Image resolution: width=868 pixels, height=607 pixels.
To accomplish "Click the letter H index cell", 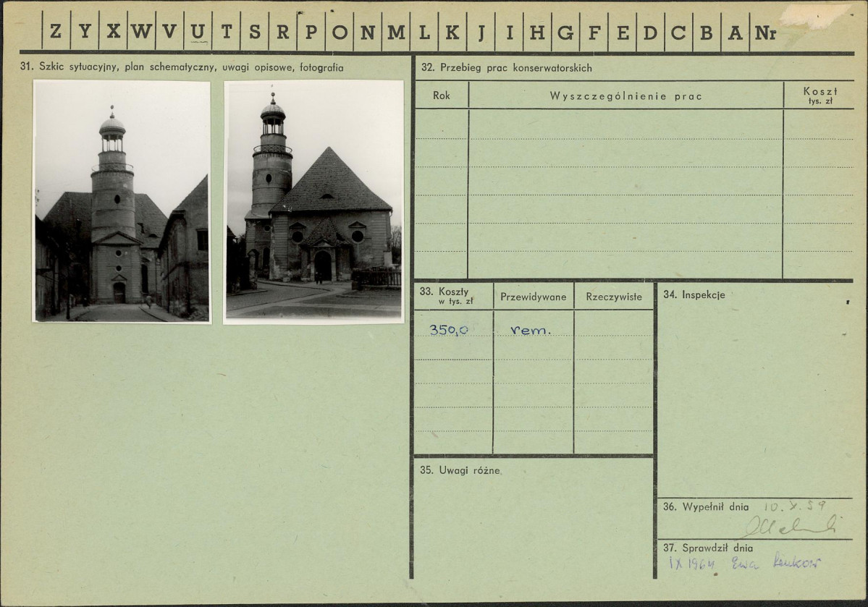I will 537,32.
